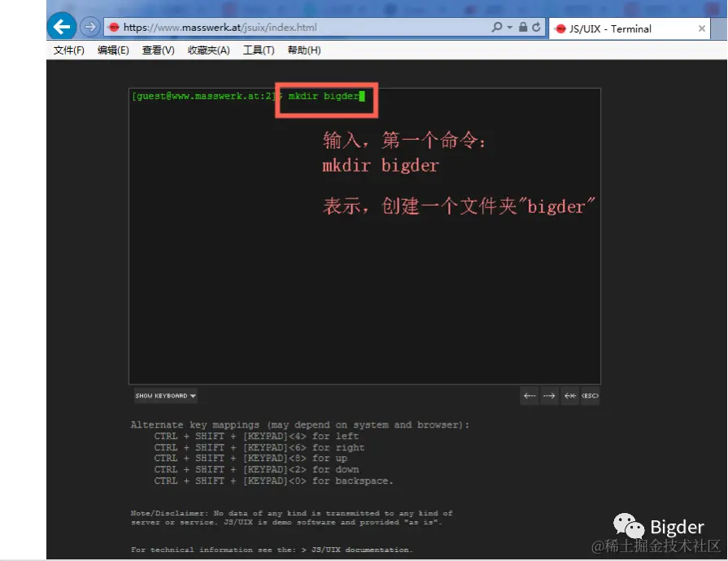The height and width of the screenshot is (561, 728).
Task: Click the 'Alternate key mappings' heading text
Action: pos(299,425)
